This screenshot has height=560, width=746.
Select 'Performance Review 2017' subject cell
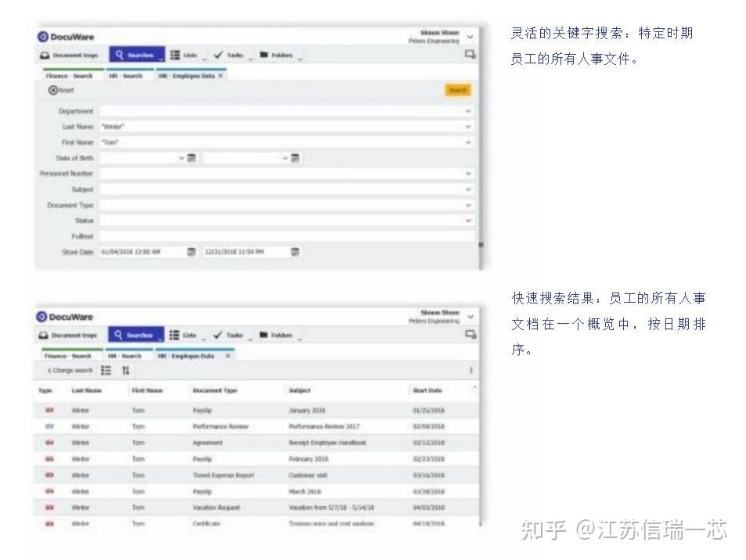click(x=325, y=426)
